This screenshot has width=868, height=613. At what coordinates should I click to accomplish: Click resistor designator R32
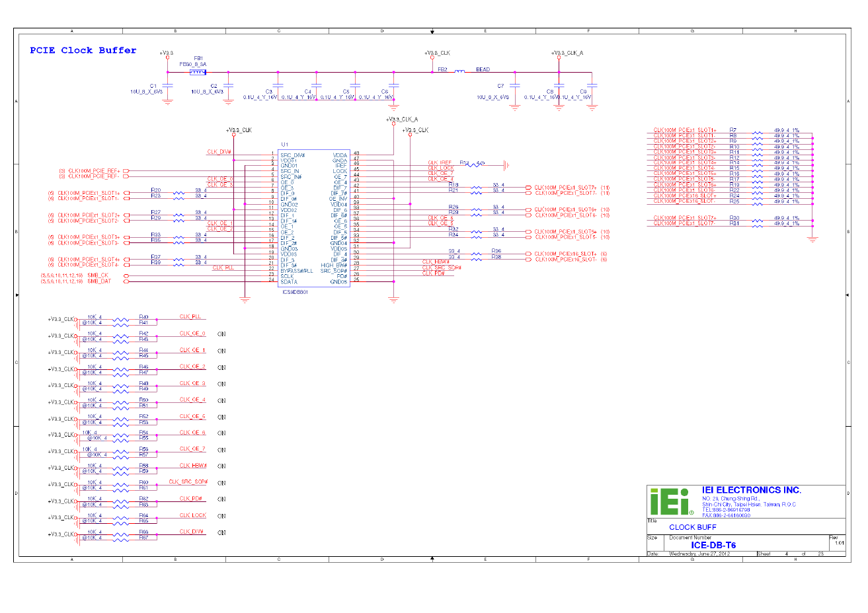[x=454, y=229]
